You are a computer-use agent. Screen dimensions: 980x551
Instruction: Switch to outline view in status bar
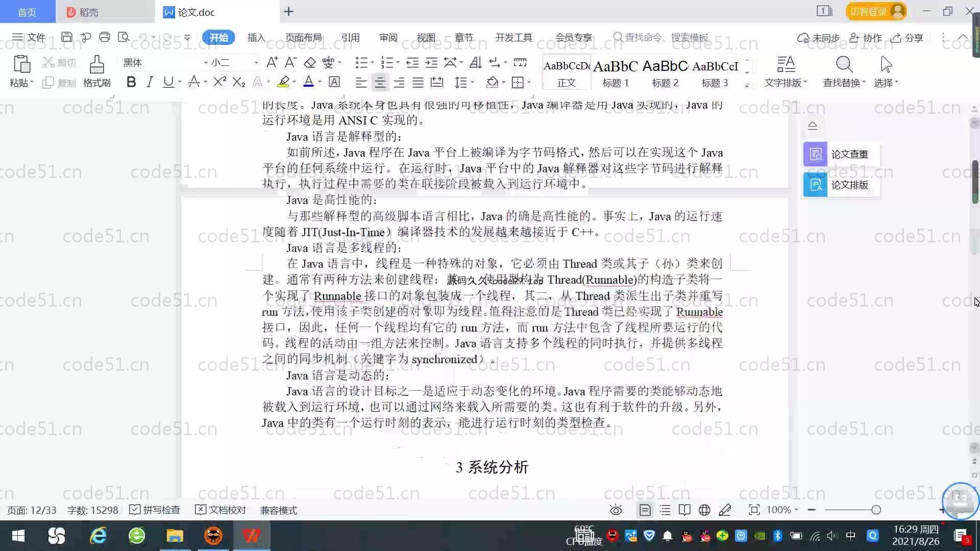tap(665, 510)
